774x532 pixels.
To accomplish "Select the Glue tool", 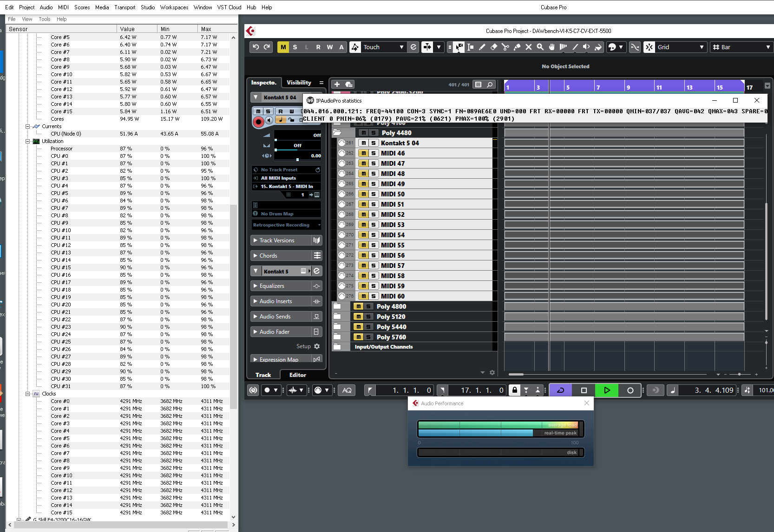I will (517, 47).
